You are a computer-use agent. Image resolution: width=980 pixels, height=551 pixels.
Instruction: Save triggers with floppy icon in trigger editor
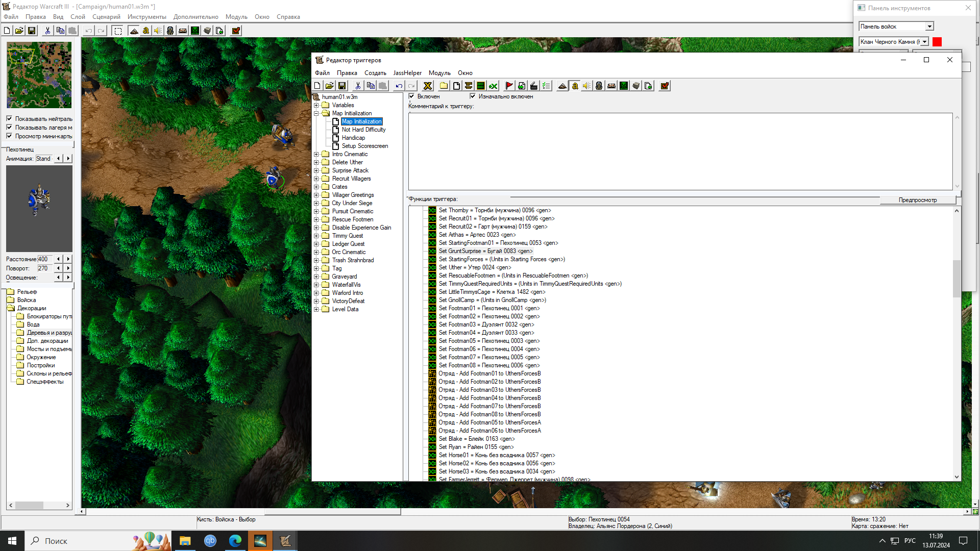[342, 86]
